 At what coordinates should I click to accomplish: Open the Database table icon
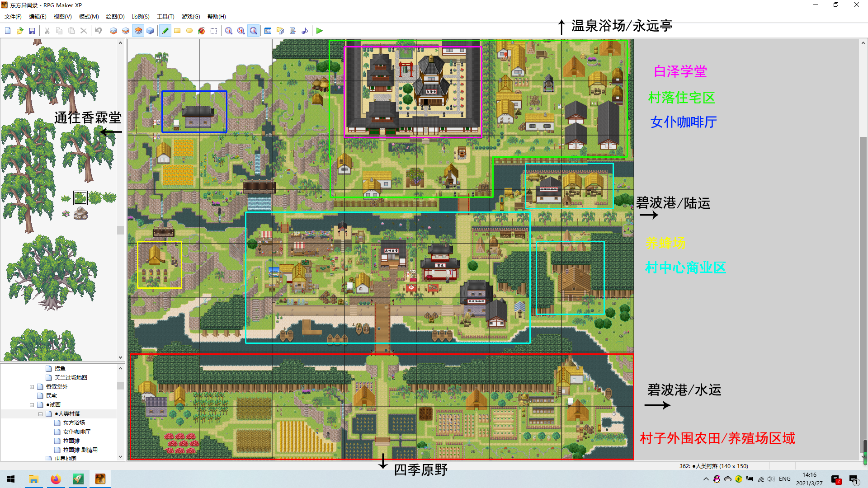(268, 31)
